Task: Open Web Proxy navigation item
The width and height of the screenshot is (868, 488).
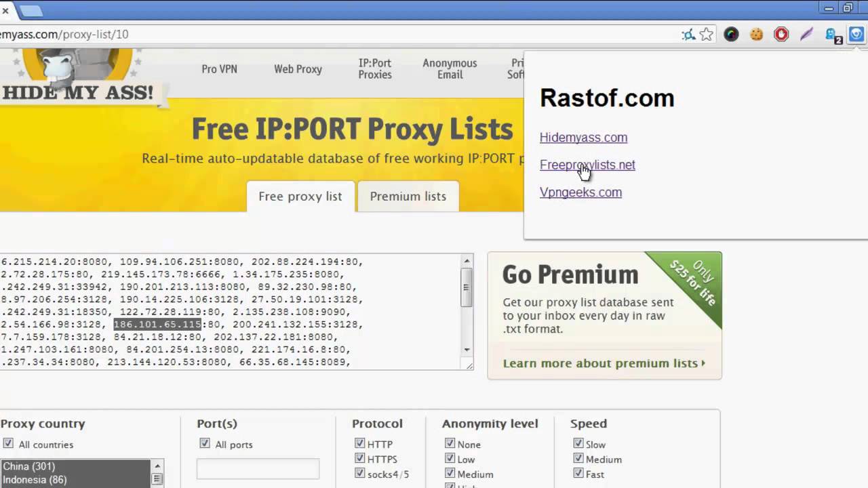Action: [298, 69]
